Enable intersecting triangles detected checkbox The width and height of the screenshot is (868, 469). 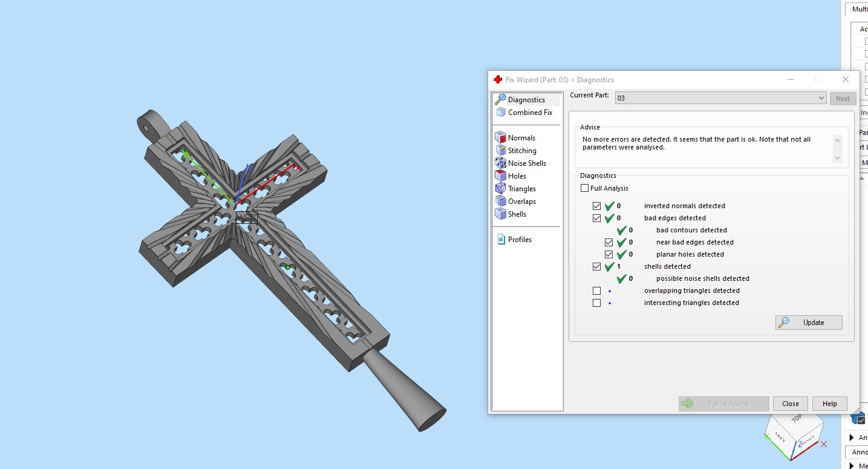[597, 303]
